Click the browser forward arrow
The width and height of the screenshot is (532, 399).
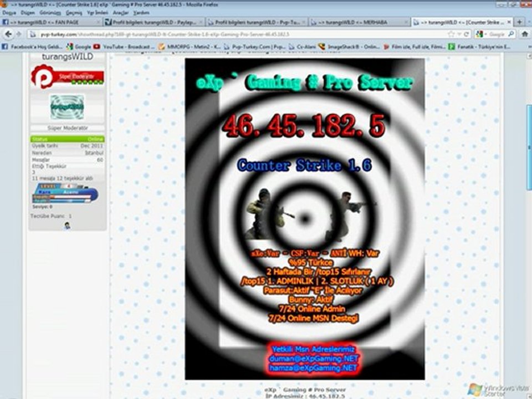19,34
